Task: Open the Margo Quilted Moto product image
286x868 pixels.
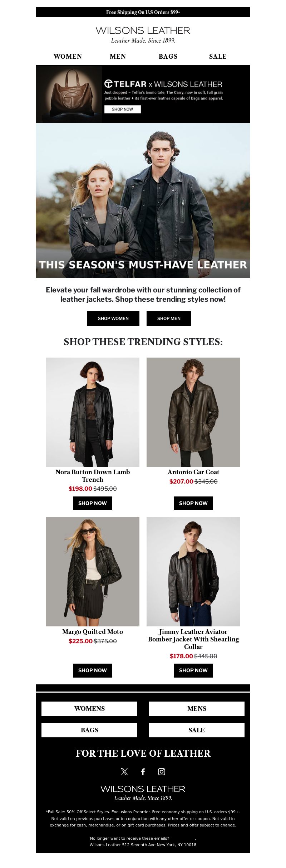Action: pyautogui.click(x=93, y=572)
